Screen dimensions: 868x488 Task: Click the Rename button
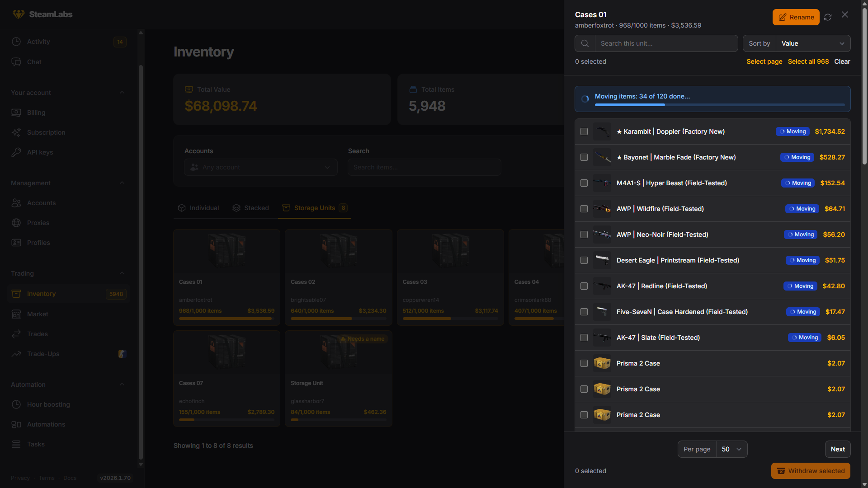[x=796, y=17]
